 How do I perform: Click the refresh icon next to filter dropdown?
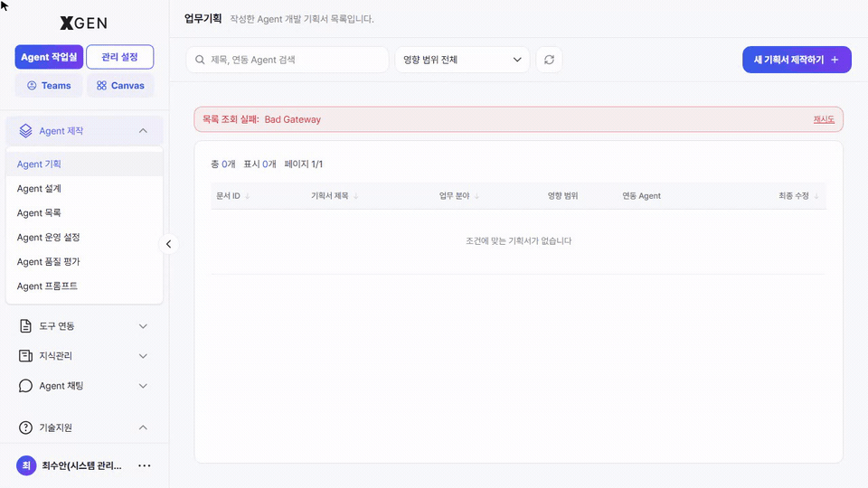(x=549, y=60)
